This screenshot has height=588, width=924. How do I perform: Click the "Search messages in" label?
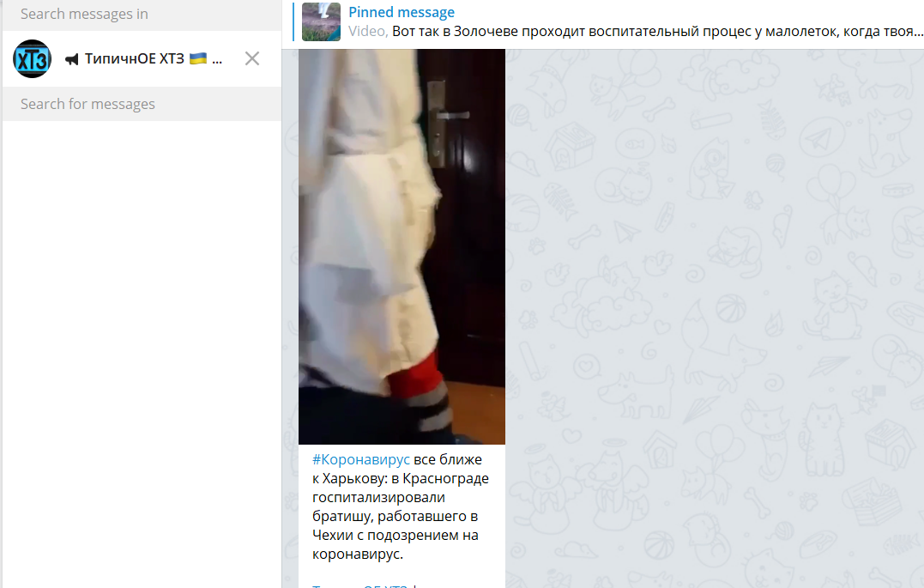84,14
